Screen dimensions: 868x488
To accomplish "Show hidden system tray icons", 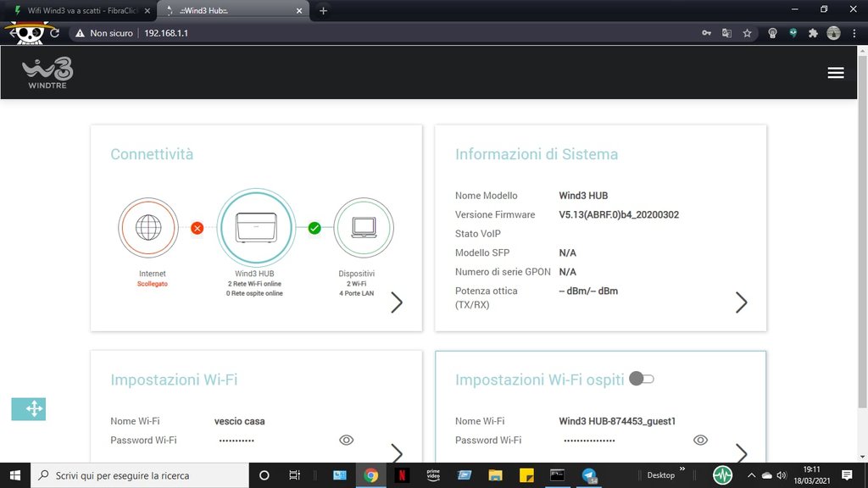I will coord(751,475).
